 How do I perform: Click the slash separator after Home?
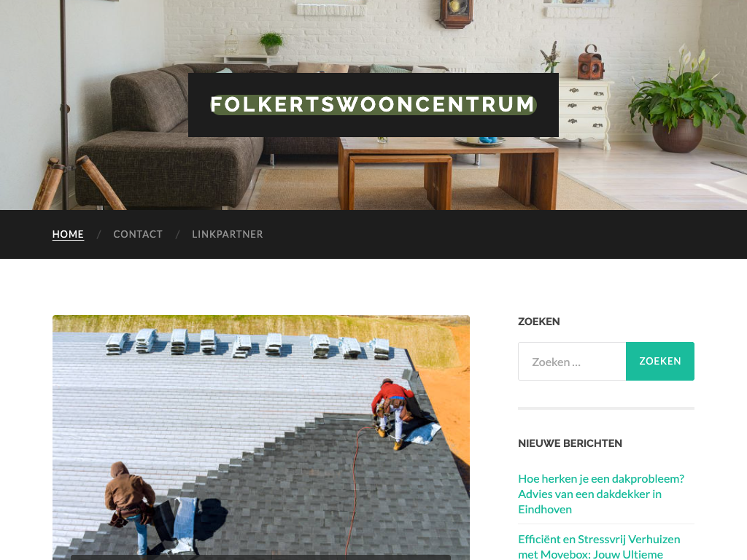pos(98,234)
